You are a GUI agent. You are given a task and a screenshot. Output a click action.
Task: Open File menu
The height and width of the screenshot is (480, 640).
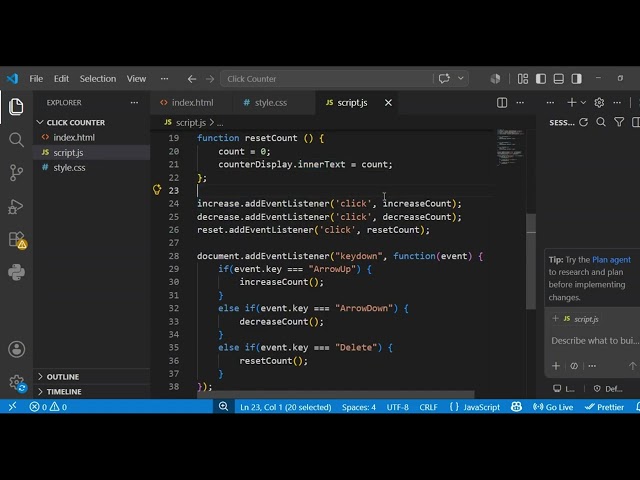pyautogui.click(x=36, y=79)
